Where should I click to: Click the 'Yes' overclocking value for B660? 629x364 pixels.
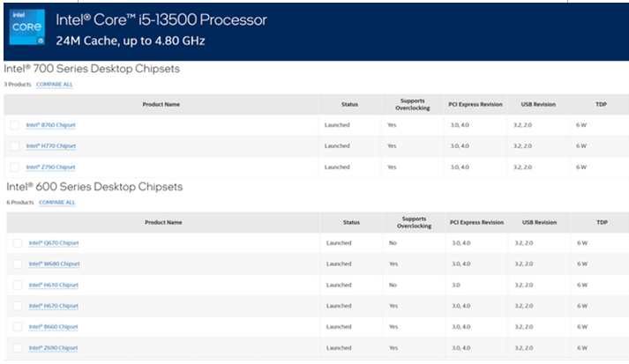(x=393, y=327)
